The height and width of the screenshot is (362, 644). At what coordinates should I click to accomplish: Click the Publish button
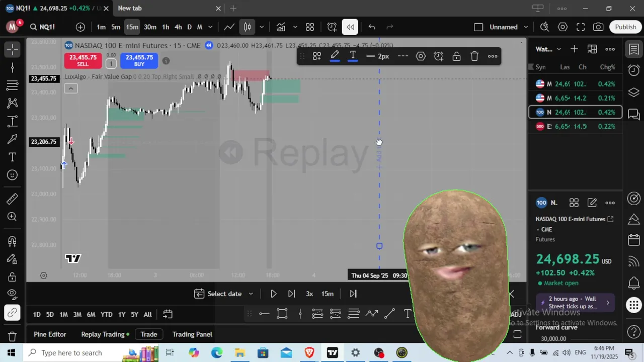pos(625,27)
